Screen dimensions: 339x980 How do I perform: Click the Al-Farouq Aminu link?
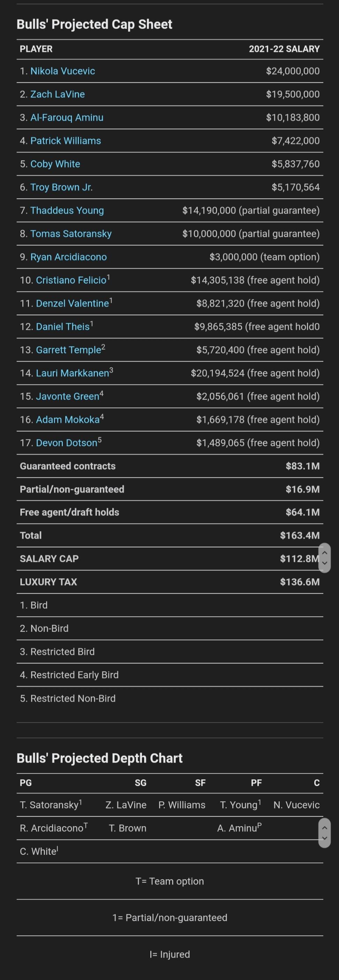67,118
